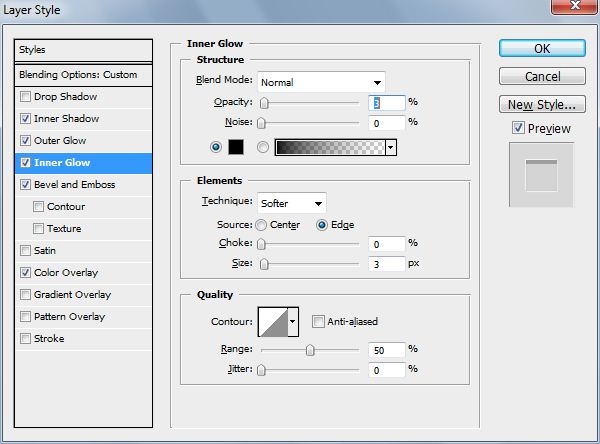Select the Color Overlay style label
The image size is (600, 444).
click(66, 273)
